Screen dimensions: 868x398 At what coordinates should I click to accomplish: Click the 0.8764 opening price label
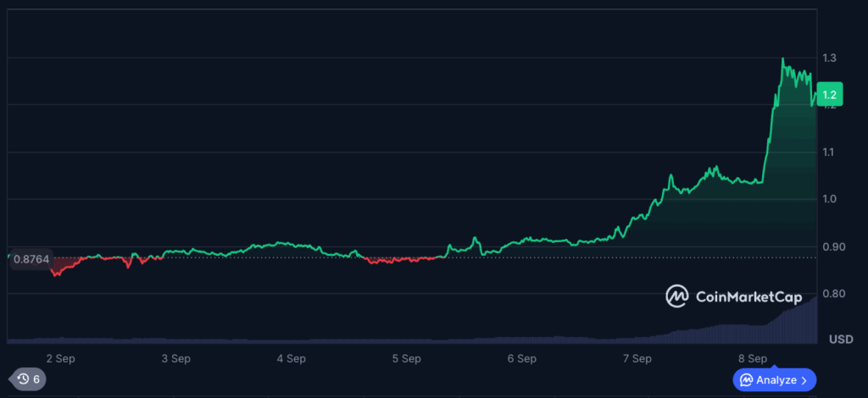31,259
